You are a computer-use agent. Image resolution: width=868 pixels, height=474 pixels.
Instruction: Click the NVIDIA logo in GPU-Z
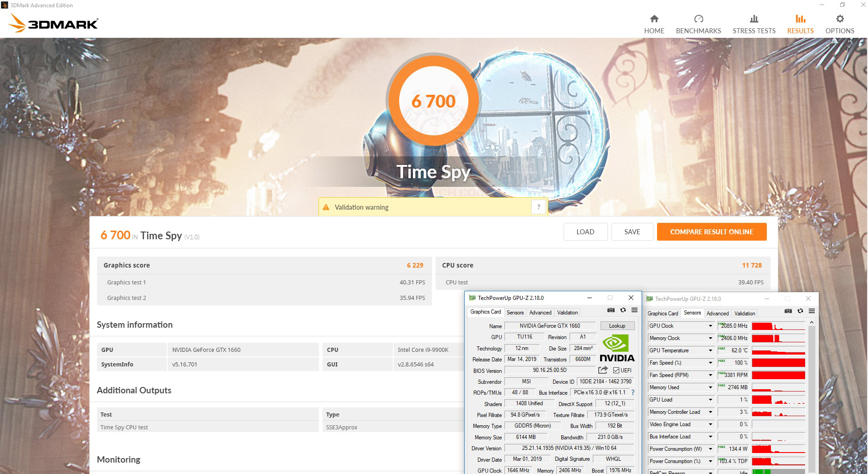pos(617,348)
